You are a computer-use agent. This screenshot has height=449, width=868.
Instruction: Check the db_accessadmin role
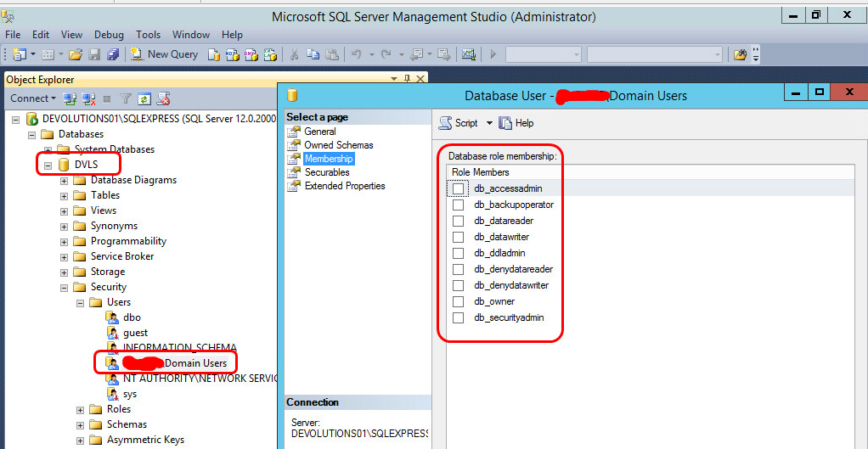click(x=458, y=188)
